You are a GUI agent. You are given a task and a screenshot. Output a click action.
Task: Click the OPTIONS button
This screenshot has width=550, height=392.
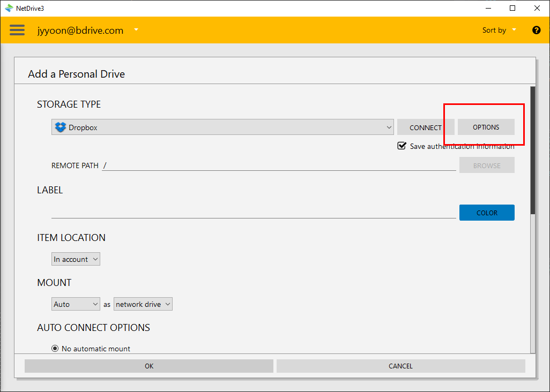[486, 127]
